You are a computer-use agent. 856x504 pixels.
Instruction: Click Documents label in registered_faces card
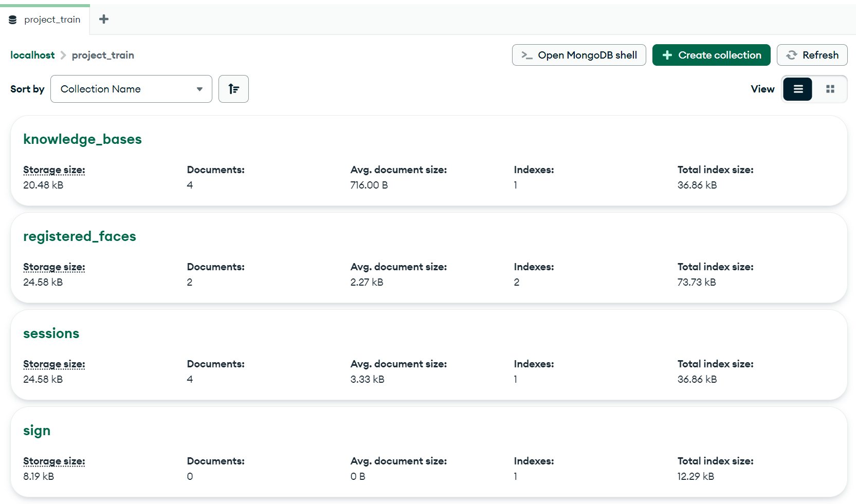[216, 267]
